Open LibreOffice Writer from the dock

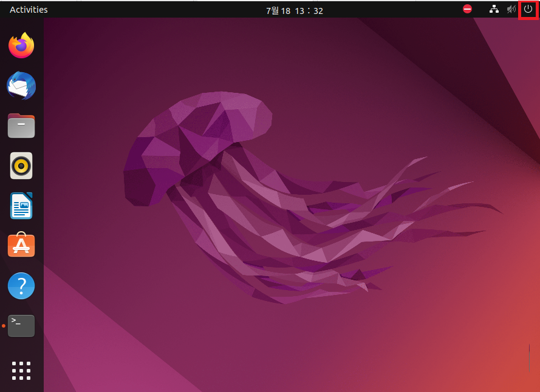coord(21,206)
